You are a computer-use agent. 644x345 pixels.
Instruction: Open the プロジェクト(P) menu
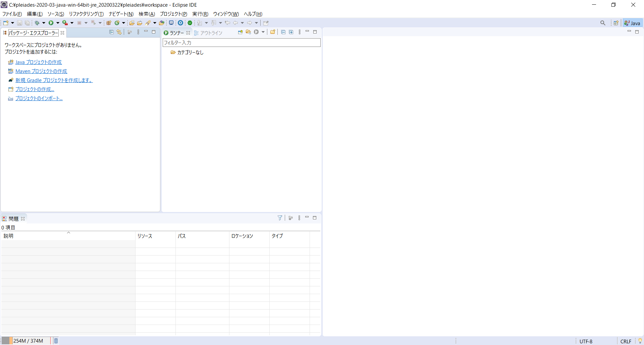tap(173, 14)
